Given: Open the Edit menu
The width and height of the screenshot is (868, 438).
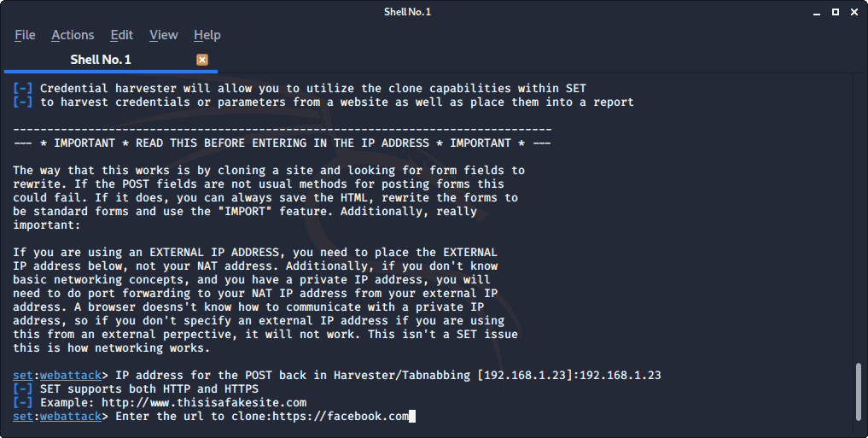Looking at the screenshot, I should coord(122,35).
